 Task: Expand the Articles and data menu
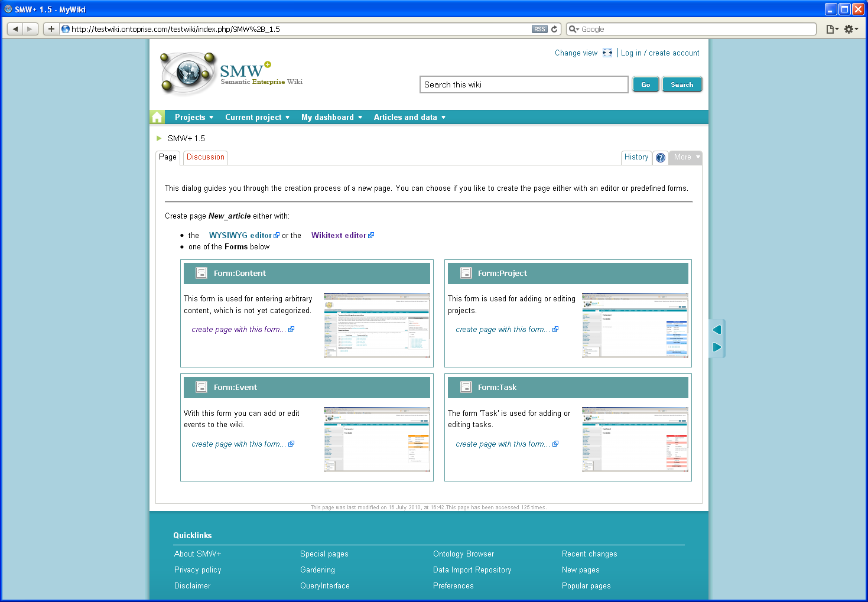click(x=409, y=117)
